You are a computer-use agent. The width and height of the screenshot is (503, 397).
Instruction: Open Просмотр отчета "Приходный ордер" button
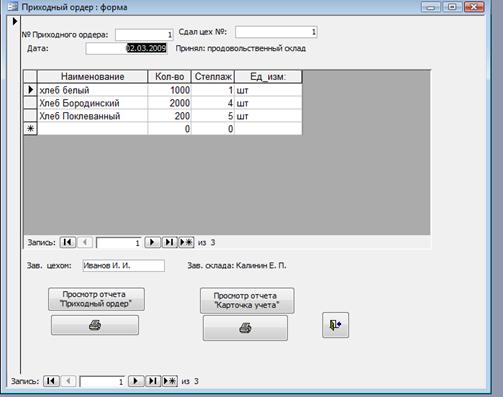(96, 299)
